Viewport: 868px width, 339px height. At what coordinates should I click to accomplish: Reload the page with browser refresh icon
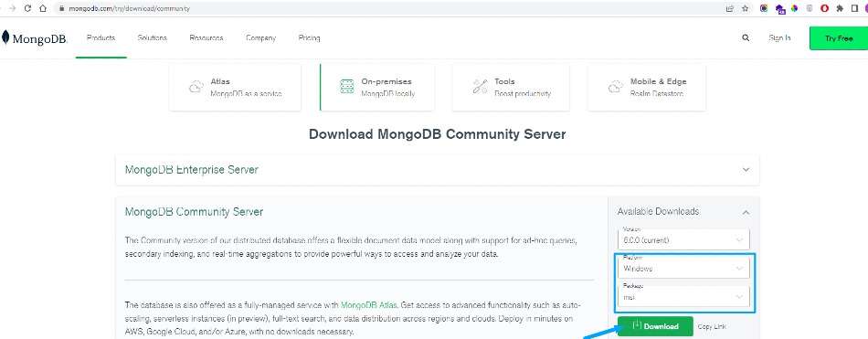click(x=27, y=8)
